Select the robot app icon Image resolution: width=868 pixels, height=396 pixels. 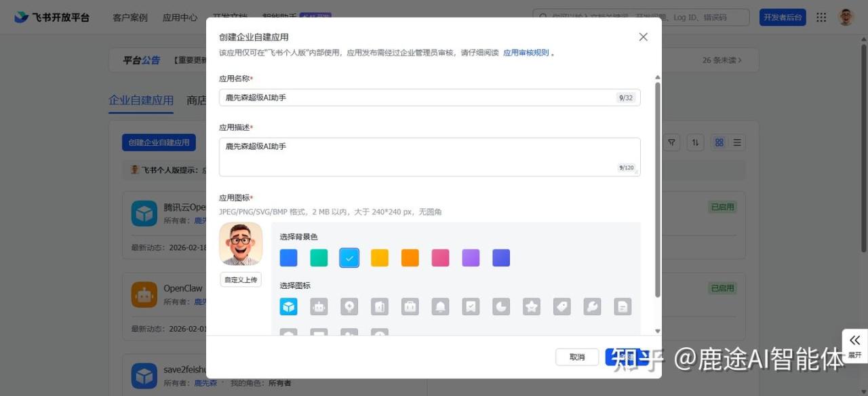pos(319,307)
